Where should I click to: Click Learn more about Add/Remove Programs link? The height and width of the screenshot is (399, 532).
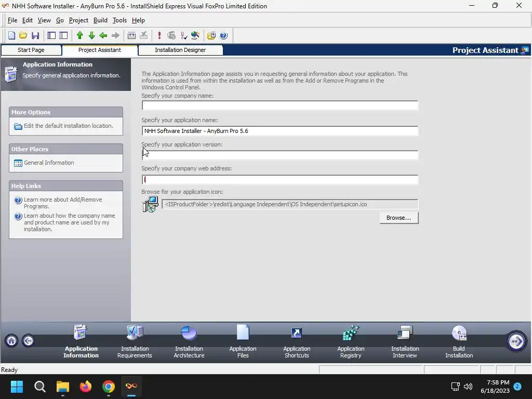point(63,203)
